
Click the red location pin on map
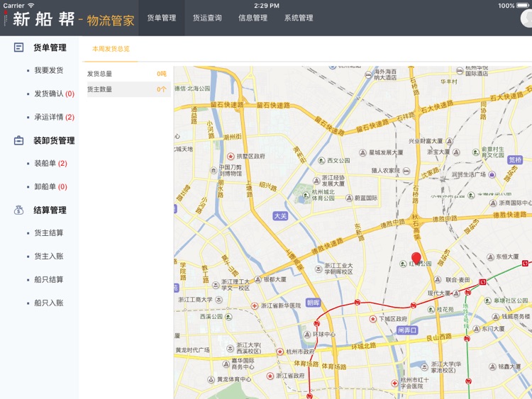pos(416,258)
